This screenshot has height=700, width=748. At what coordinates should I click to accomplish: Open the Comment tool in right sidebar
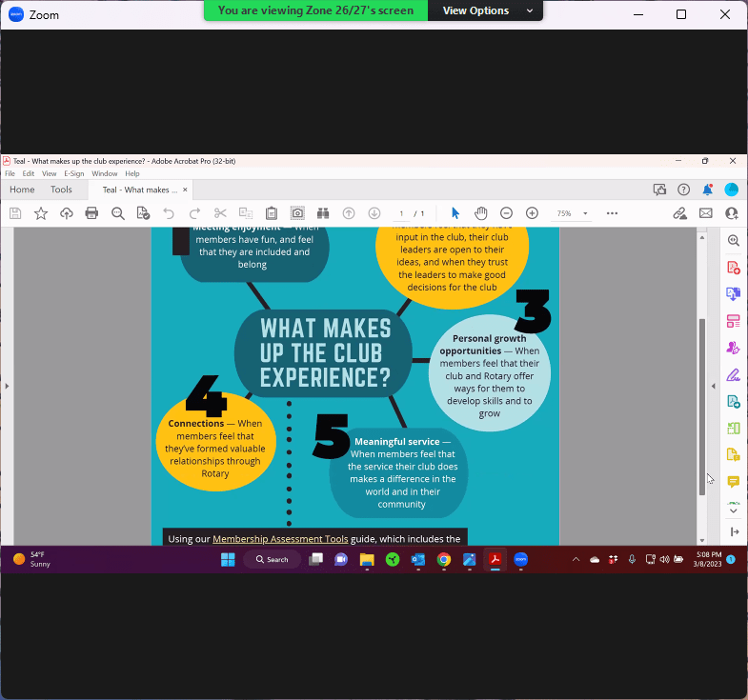point(733,481)
